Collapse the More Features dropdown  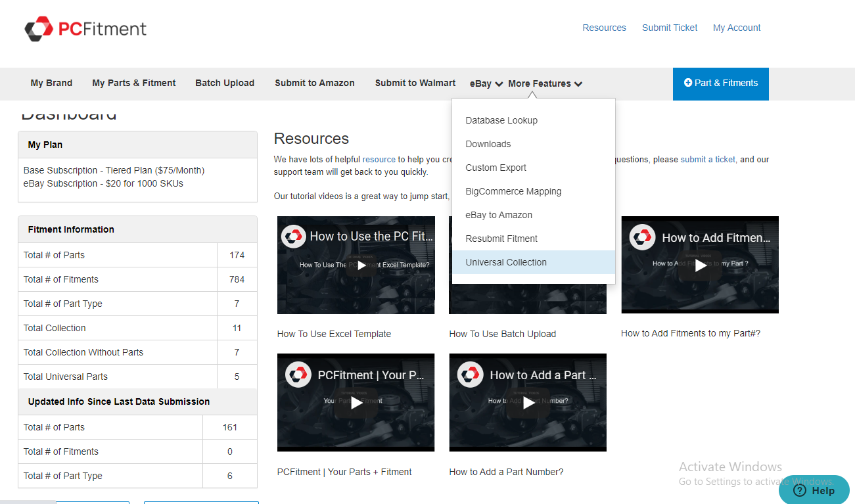(x=545, y=83)
